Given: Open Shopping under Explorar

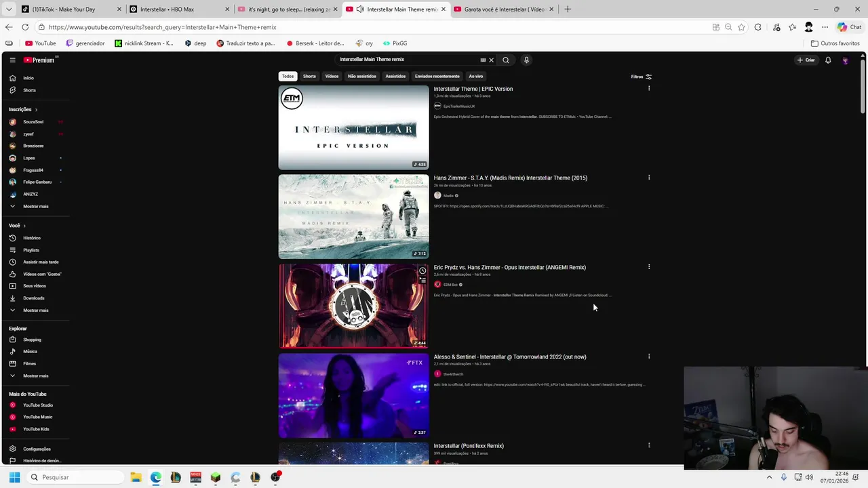Looking at the screenshot, I should (35, 340).
